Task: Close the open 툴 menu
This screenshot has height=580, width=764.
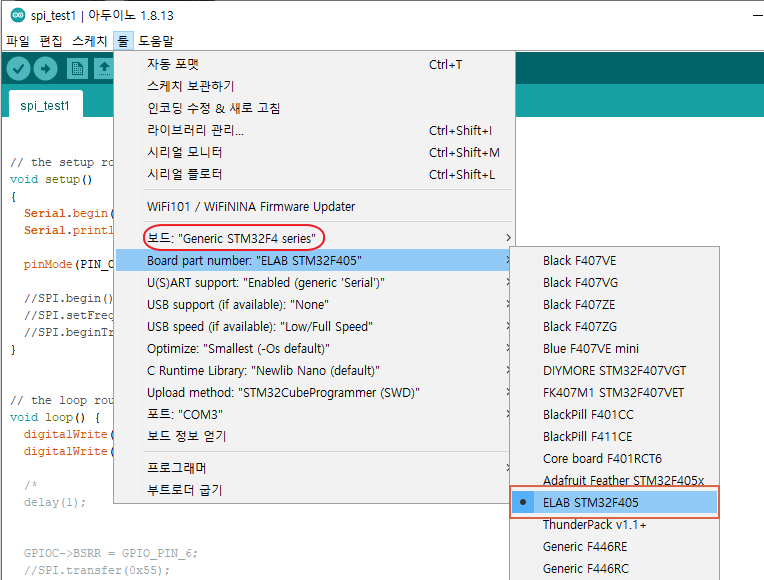Action: pyautogui.click(x=123, y=41)
